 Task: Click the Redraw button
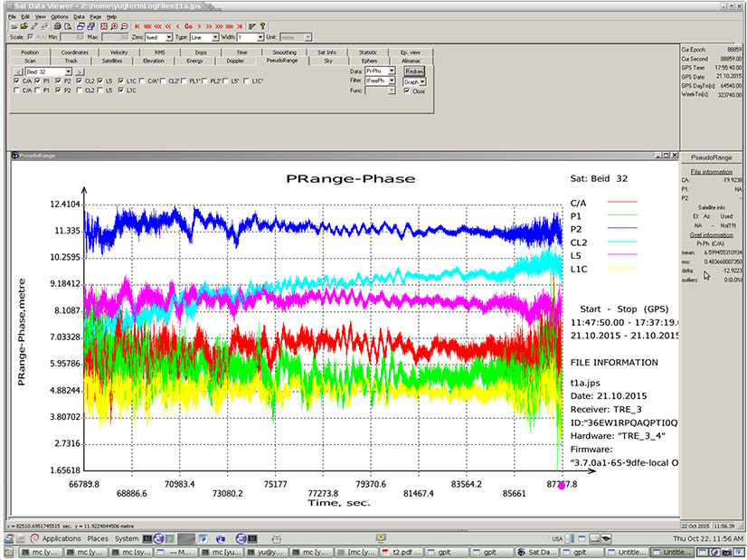pos(414,71)
